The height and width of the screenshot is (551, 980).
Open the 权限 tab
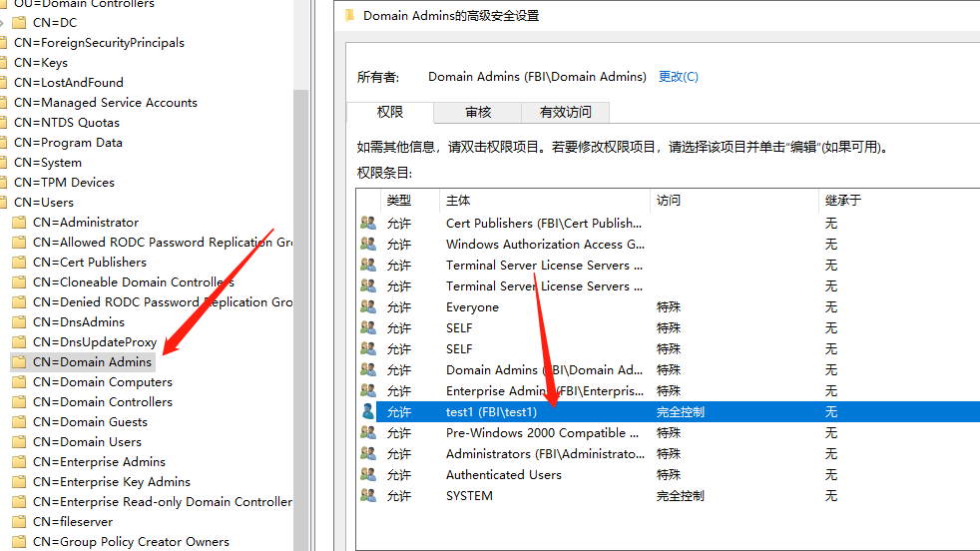pyautogui.click(x=390, y=113)
